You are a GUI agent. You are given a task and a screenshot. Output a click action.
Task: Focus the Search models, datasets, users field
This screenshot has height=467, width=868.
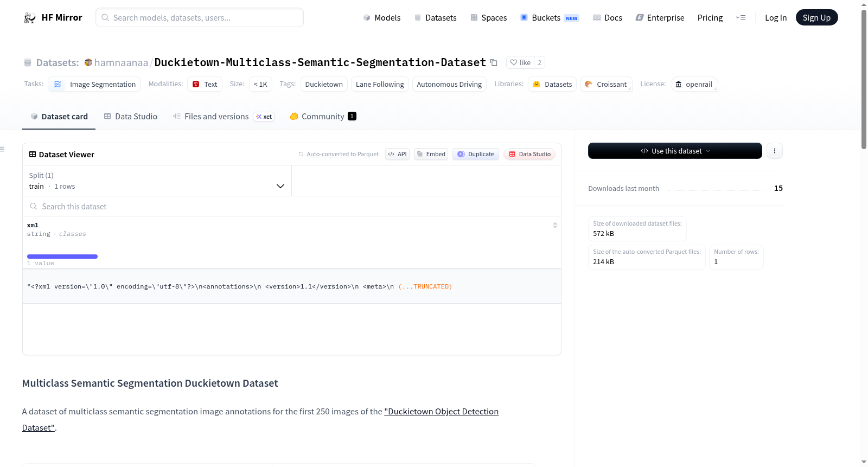point(200,17)
